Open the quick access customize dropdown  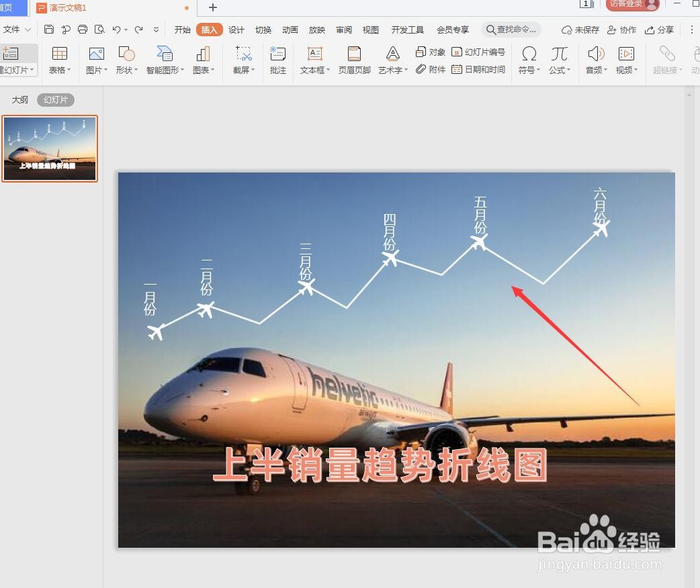pos(156,30)
